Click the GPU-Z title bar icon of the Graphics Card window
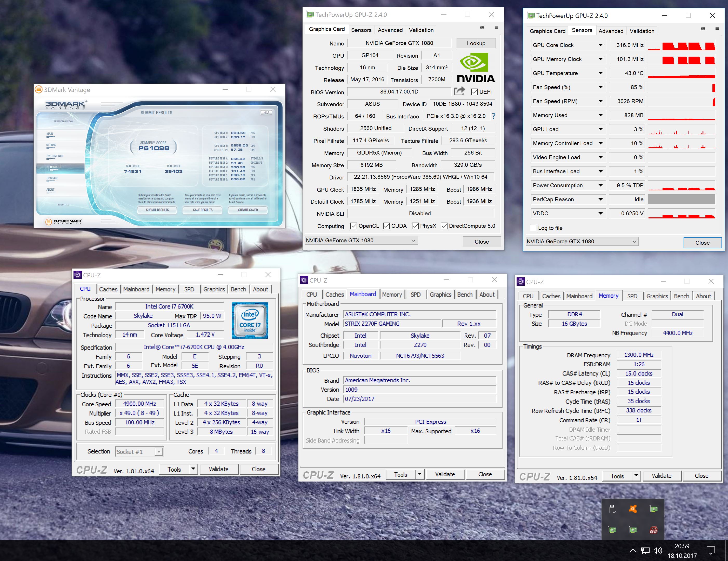Viewport: 728px width, 561px height. [x=310, y=14]
